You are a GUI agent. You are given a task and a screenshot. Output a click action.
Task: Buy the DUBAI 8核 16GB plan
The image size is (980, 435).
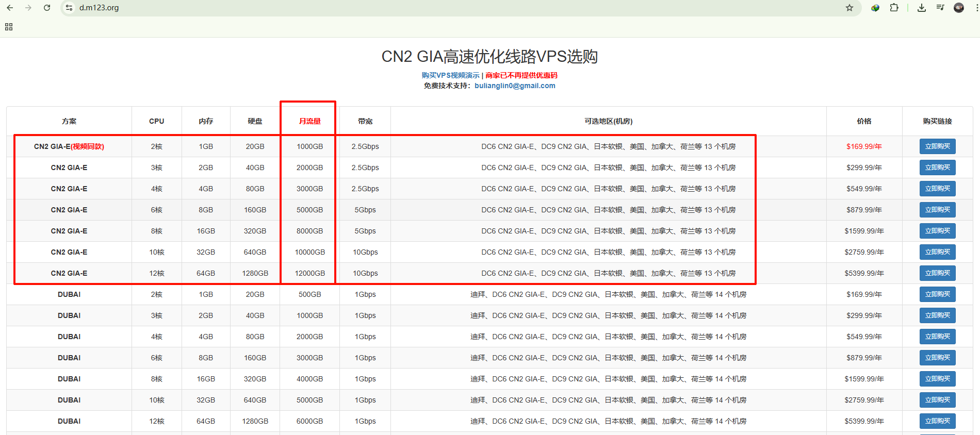[937, 379]
